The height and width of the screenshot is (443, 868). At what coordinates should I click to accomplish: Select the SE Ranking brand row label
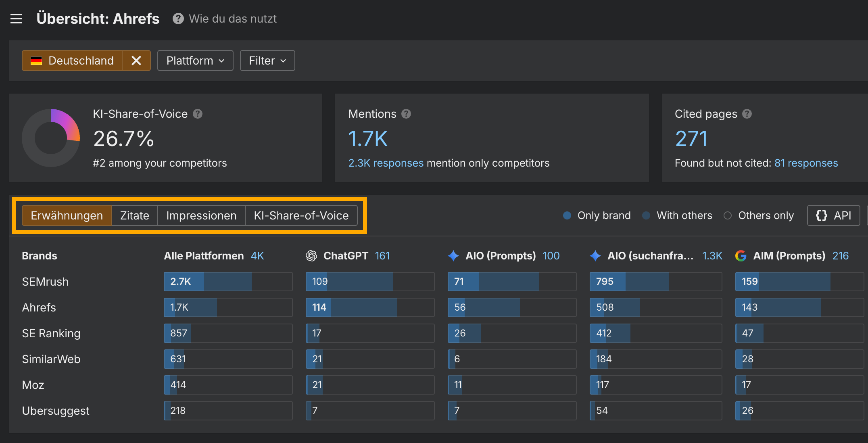[x=51, y=333]
